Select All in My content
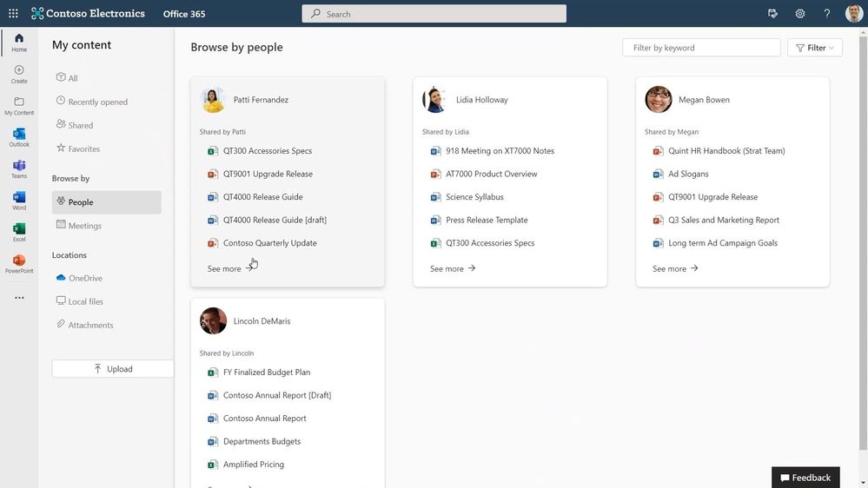Image resolution: width=868 pixels, height=488 pixels. pos(67,78)
